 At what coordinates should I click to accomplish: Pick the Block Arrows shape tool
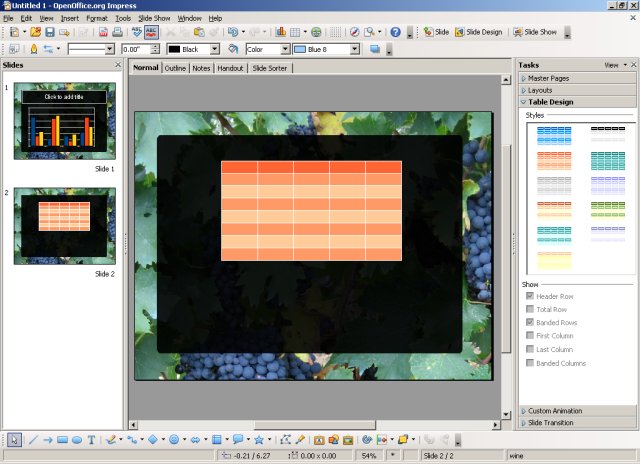(x=196, y=440)
